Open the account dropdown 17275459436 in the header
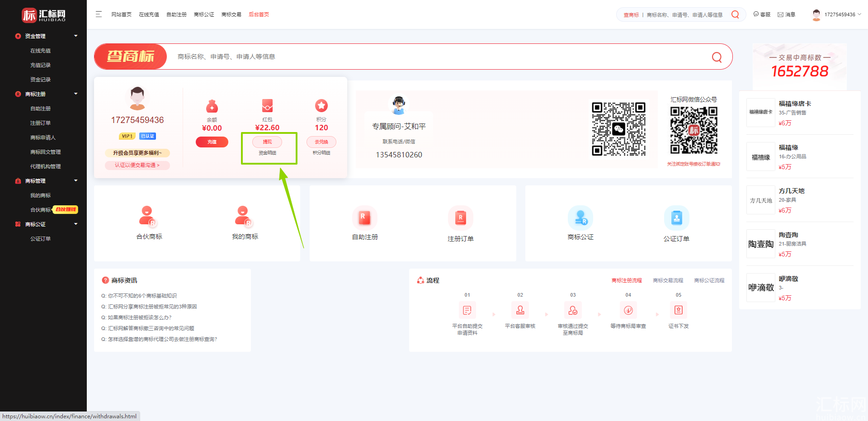 (x=837, y=14)
